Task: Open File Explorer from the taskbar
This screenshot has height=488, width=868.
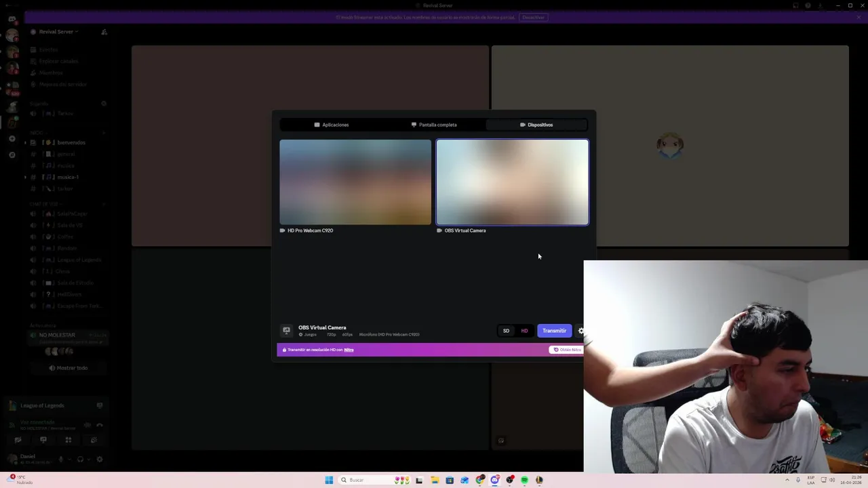Action: coord(435,480)
